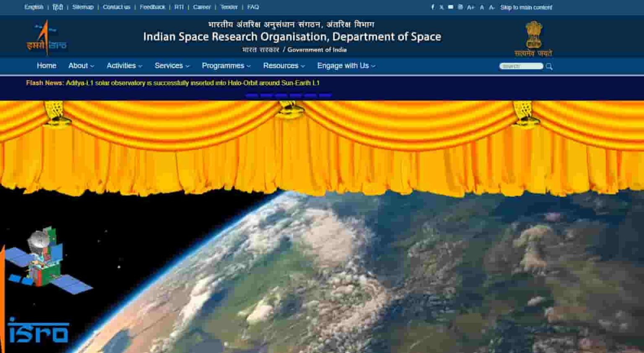Reset font size with the A control
The image size is (644, 353).
coord(481,7)
